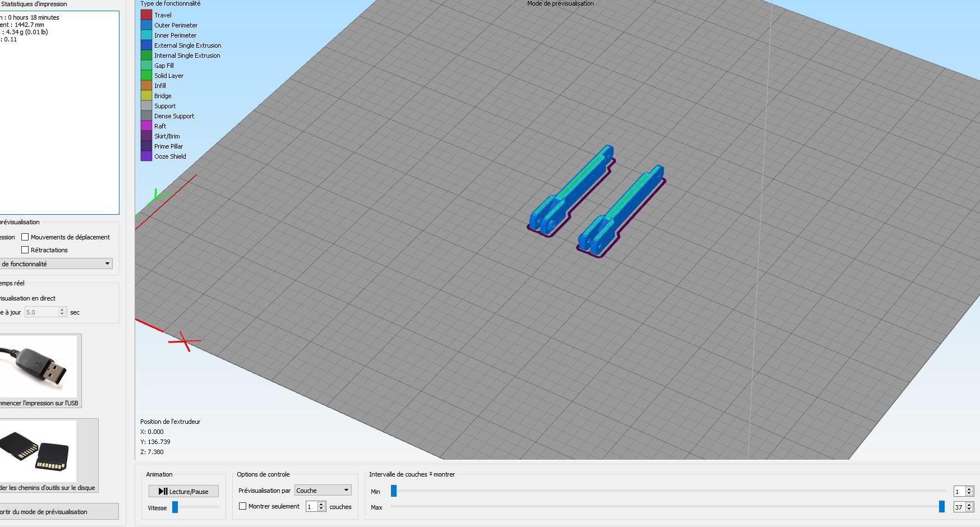Click the Support color swatch
This screenshot has width=980, height=527.
tap(146, 106)
